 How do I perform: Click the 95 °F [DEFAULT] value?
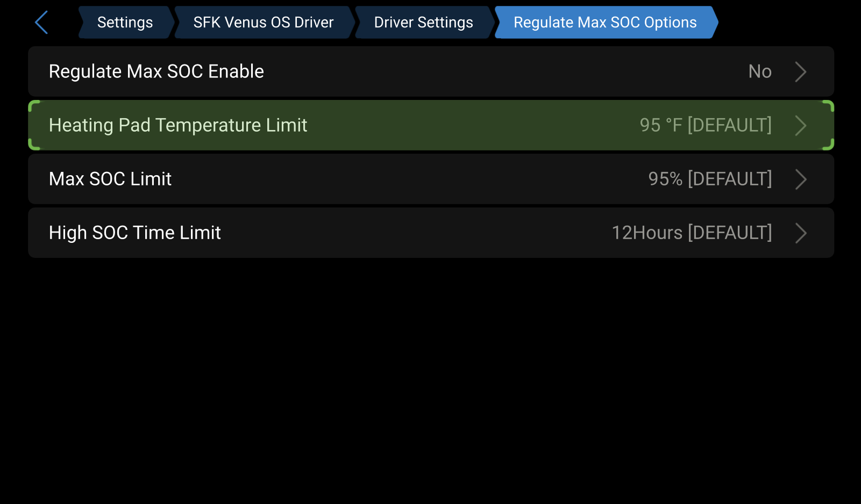706,125
